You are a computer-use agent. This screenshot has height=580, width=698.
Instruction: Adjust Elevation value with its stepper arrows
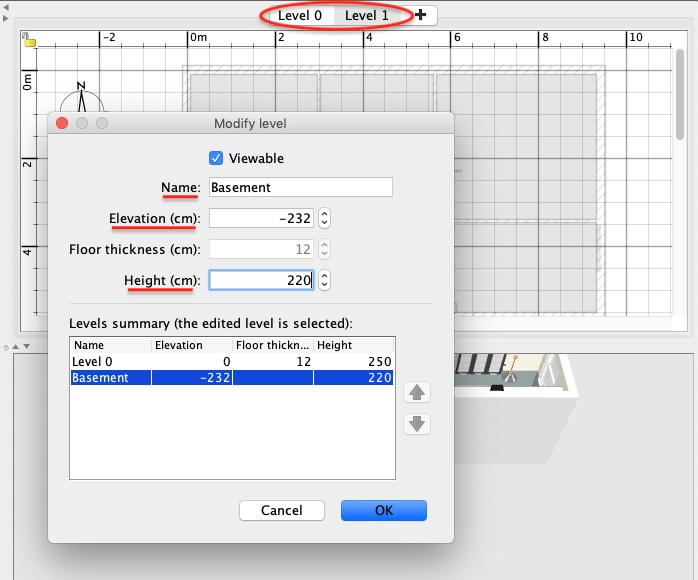point(324,218)
